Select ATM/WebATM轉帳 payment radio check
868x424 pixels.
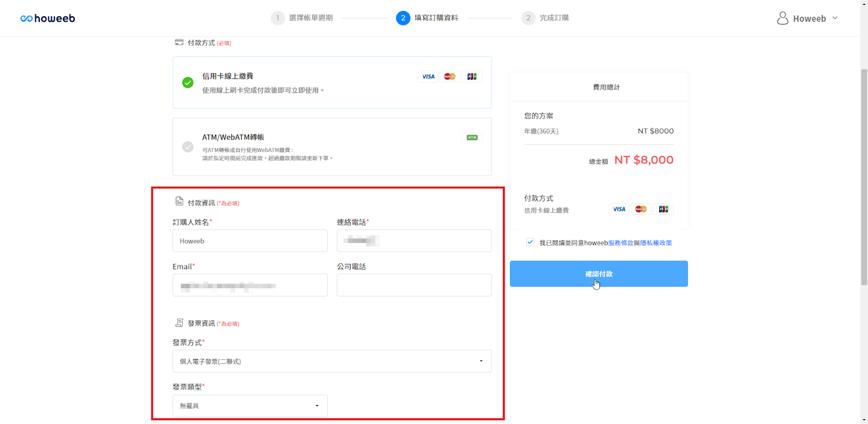188,147
